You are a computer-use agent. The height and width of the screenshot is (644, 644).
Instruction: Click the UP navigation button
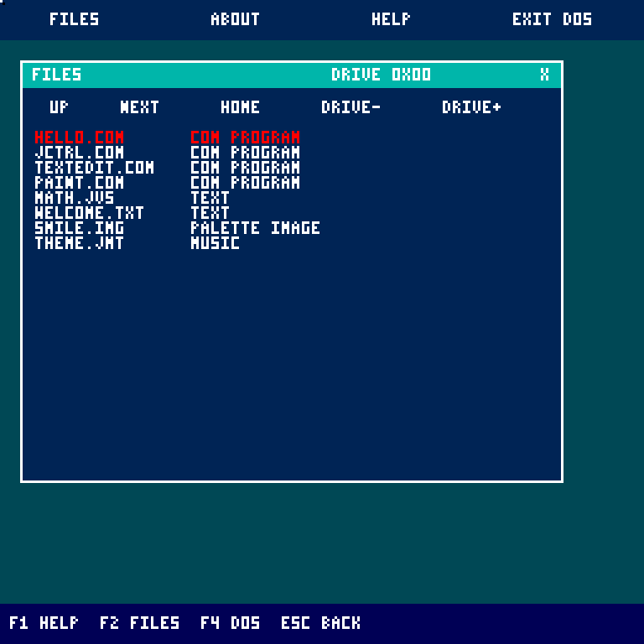60,107
